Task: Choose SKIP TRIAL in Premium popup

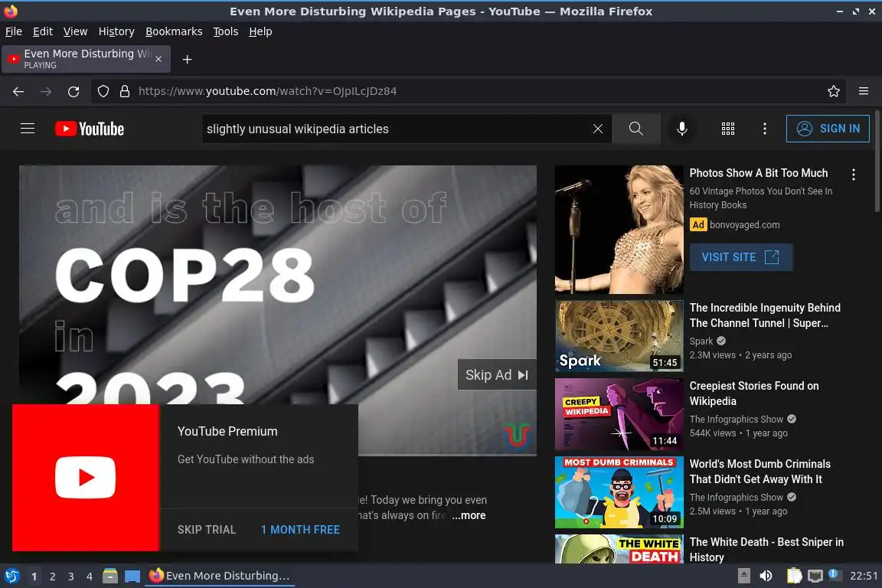Action: tap(207, 530)
